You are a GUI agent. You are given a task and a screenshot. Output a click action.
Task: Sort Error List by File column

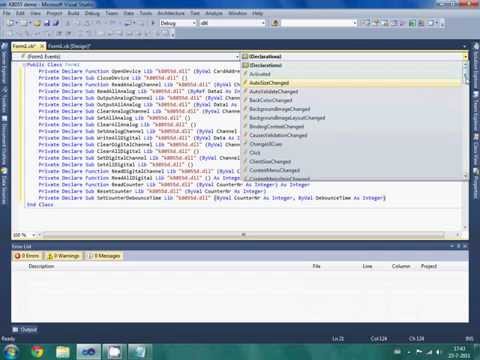(316, 266)
